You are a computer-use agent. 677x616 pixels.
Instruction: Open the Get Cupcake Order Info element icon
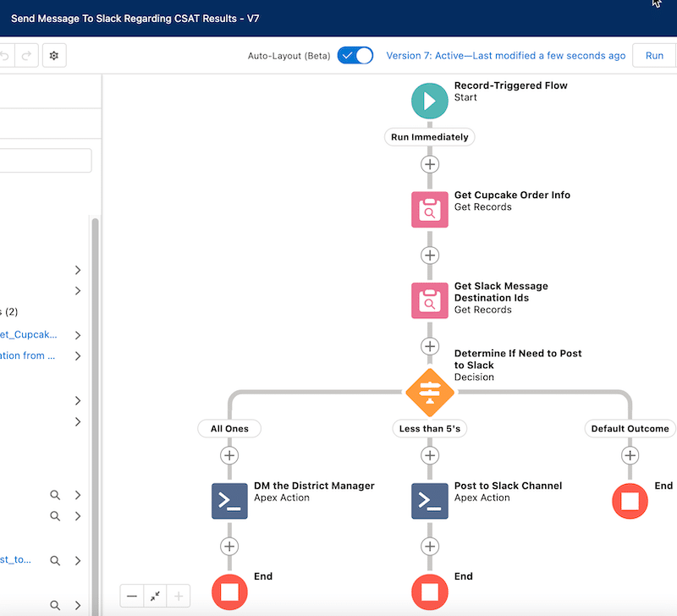430,209
